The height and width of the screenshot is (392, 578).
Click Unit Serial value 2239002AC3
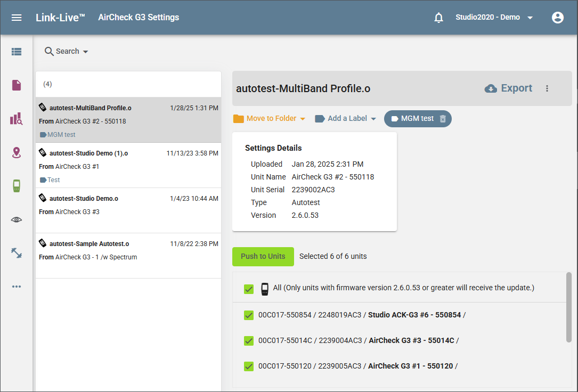tap(313, 190)
